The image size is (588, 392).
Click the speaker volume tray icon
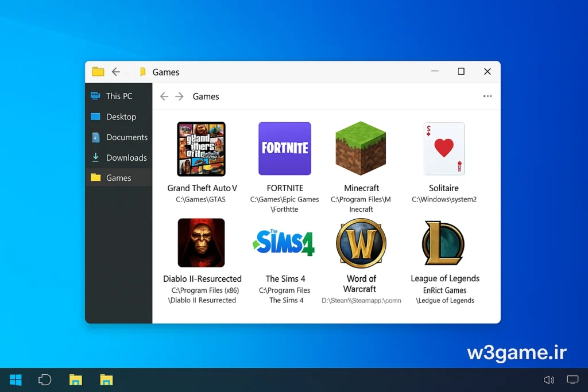548,380
